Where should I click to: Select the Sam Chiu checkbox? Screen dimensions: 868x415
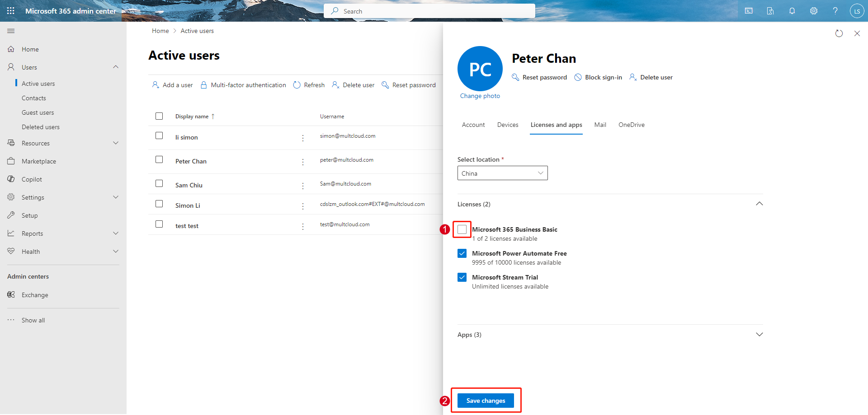point(159,183)
